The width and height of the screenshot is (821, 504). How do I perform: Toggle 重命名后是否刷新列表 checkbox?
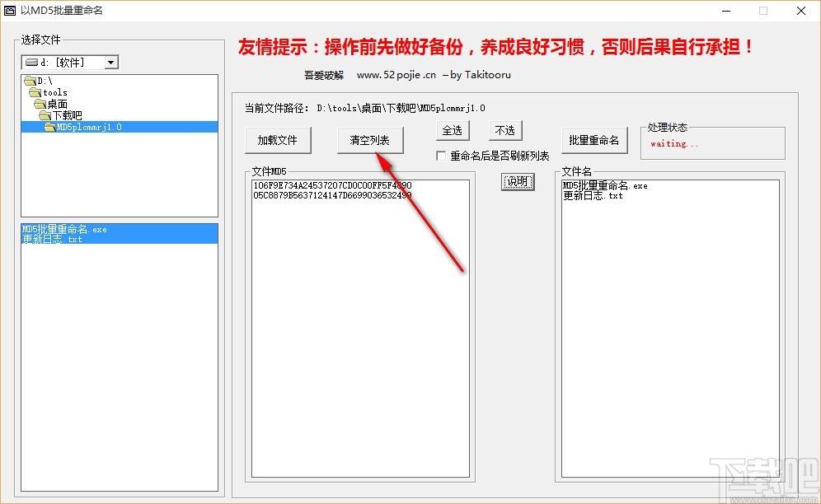point(441,156)
